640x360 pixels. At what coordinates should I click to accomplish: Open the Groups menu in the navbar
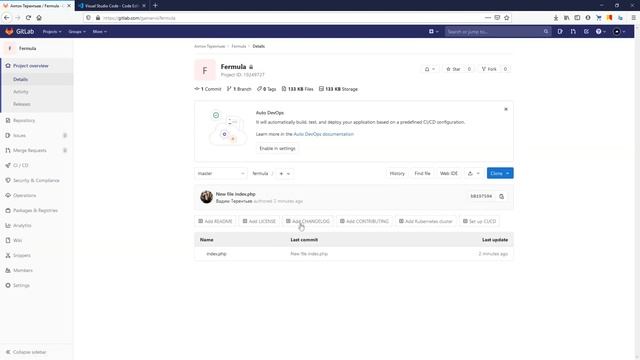(77, 31)
